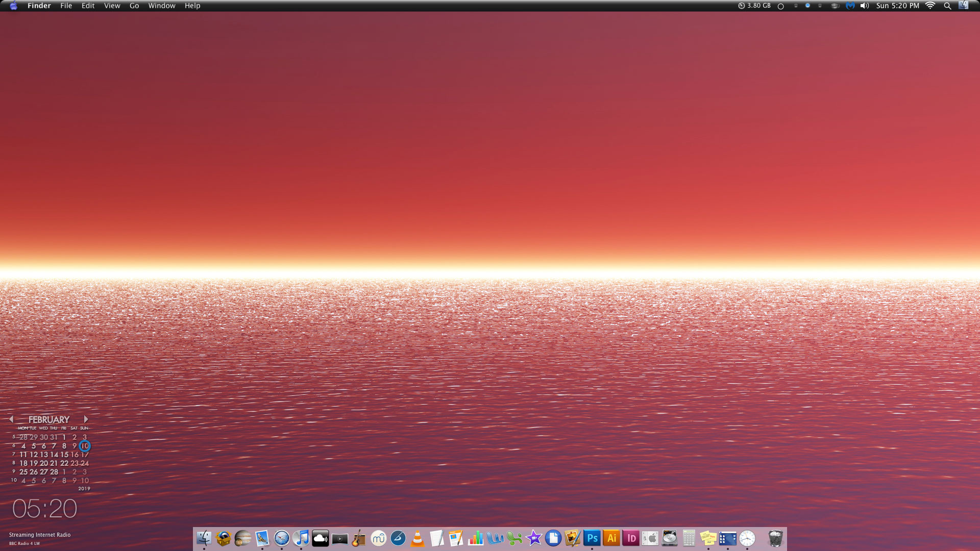The height and width of the screenshot is (551, 980).
Task: Open Adobe InDesign in the Dock
Action: pos(631,538)
